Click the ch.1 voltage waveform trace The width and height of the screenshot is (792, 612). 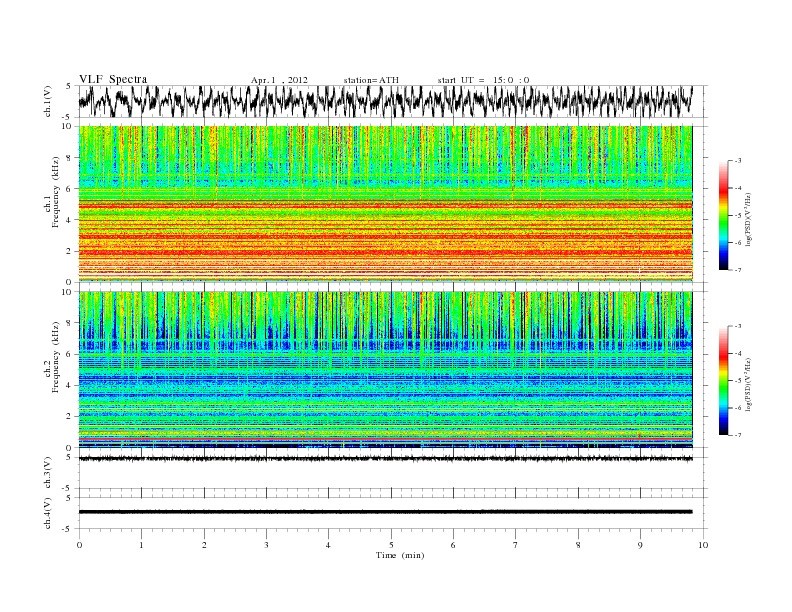(x=385, y=101)
